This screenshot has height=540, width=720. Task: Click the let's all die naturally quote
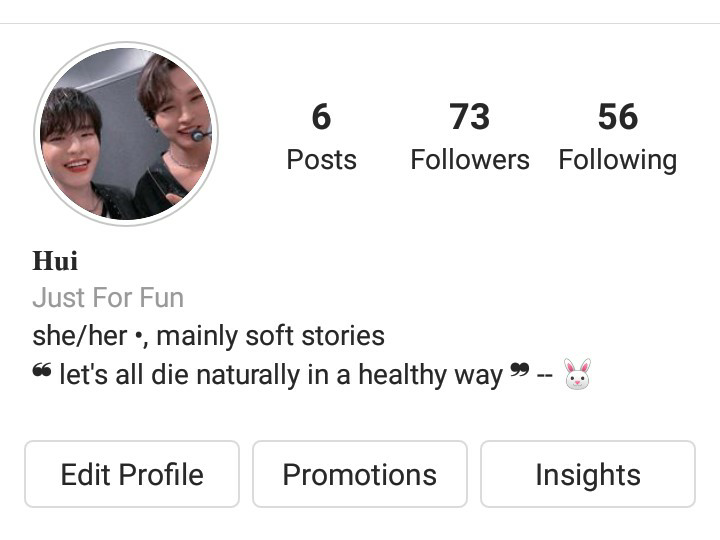[281, 375]
